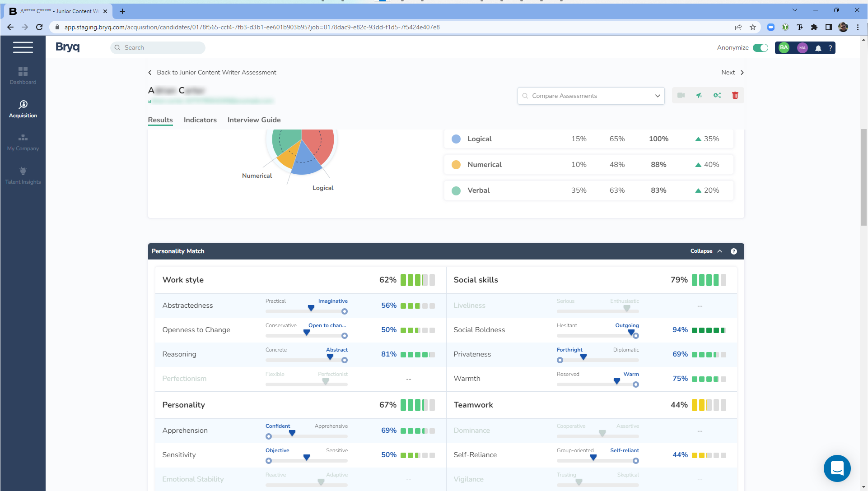Click the Search input field
Screen dimensions: 868x491
pos(158,47)
